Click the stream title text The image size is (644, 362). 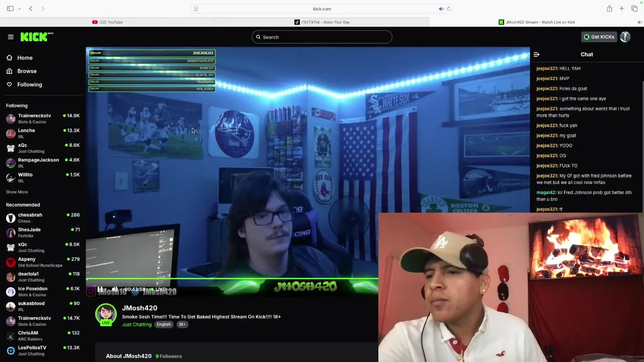[201, 317]
